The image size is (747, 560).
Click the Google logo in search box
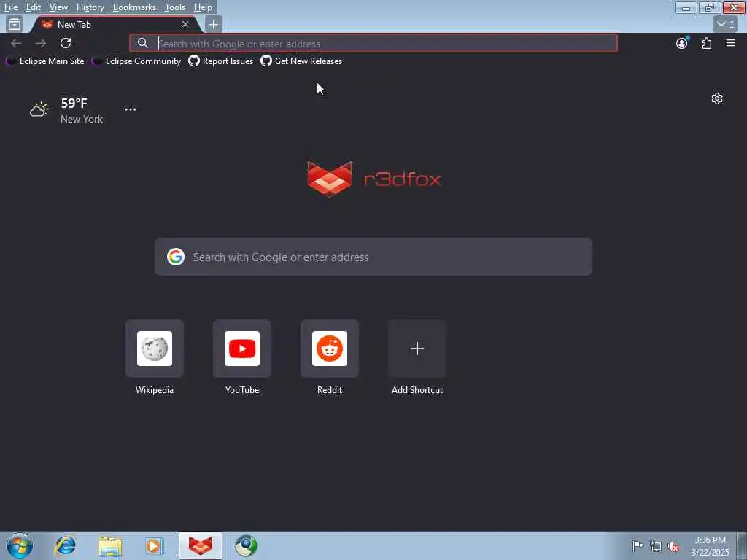pyautogui.click(x=176, y=257)
